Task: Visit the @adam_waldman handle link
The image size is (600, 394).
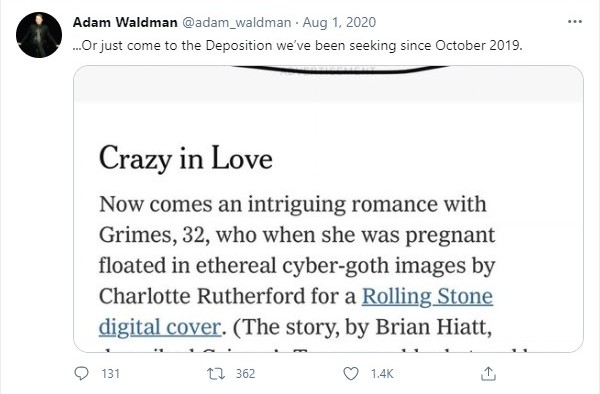Action: click(236, 23)
